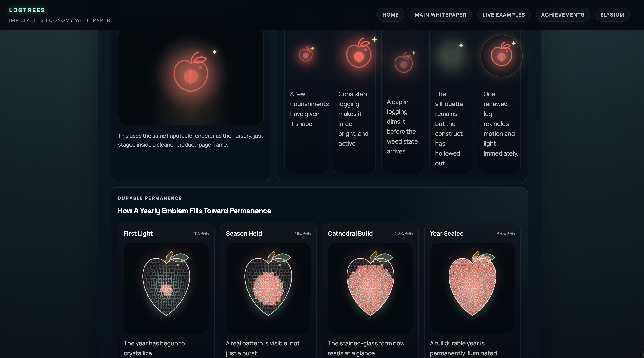Click the LOGTREES logo link

click(x=27, y=10)
